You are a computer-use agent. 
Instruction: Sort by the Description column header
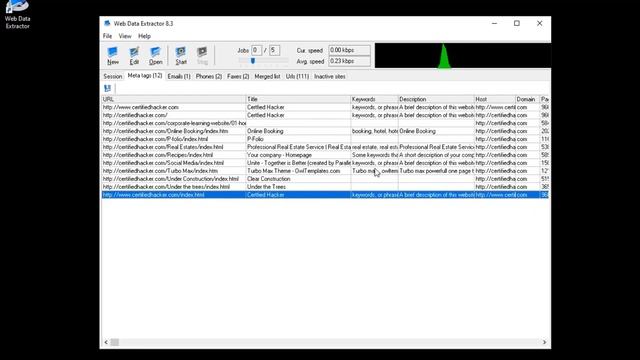[x=436, y=99]
